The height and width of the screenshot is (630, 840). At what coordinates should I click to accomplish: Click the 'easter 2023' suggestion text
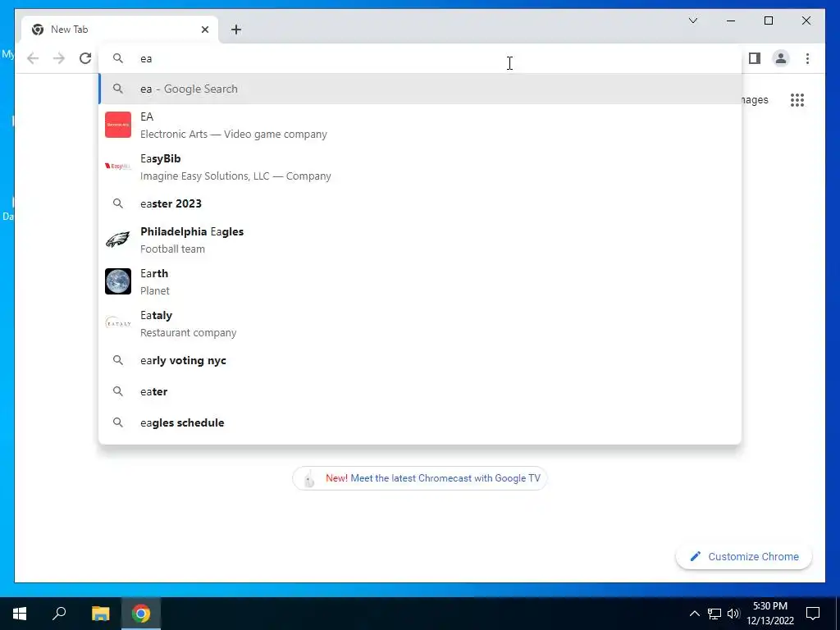pos(171,203)
